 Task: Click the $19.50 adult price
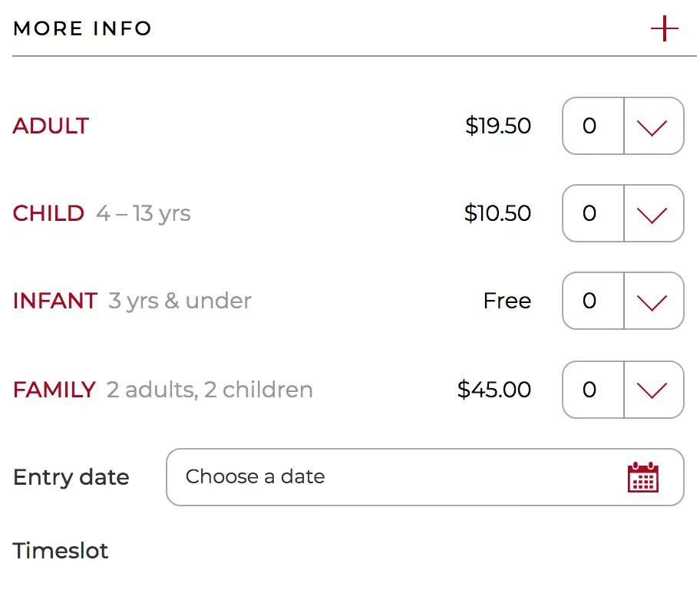click(498, 126)
